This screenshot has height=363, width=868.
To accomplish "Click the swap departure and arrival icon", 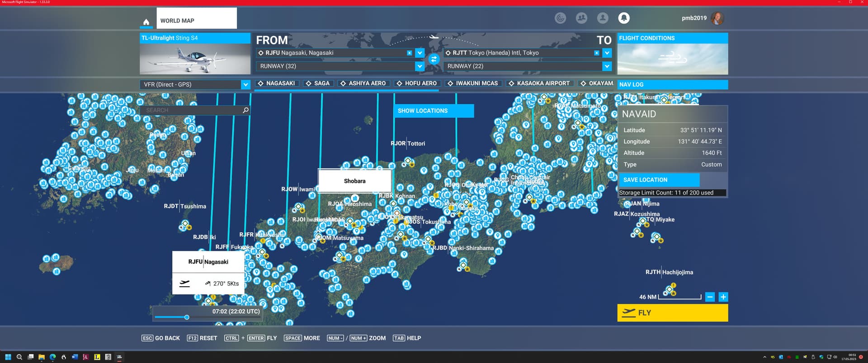I will [x=434, y=59].
